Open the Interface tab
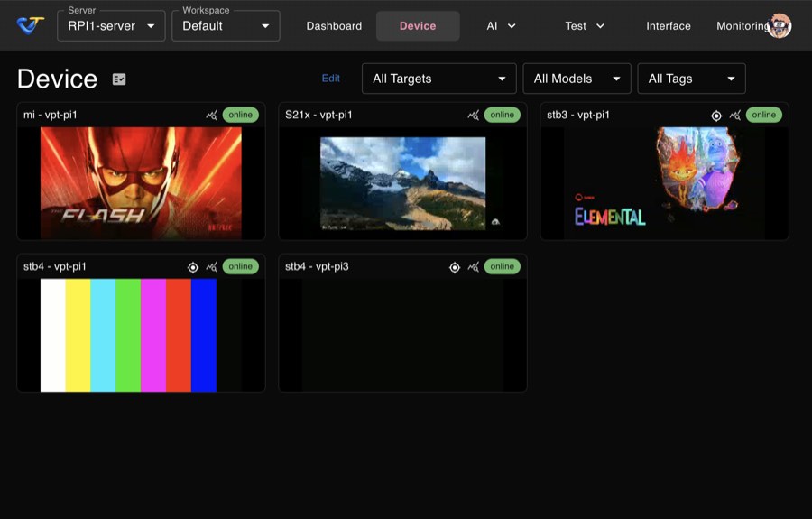The height and width of the screenshot is (519, 812). (668, 26)
